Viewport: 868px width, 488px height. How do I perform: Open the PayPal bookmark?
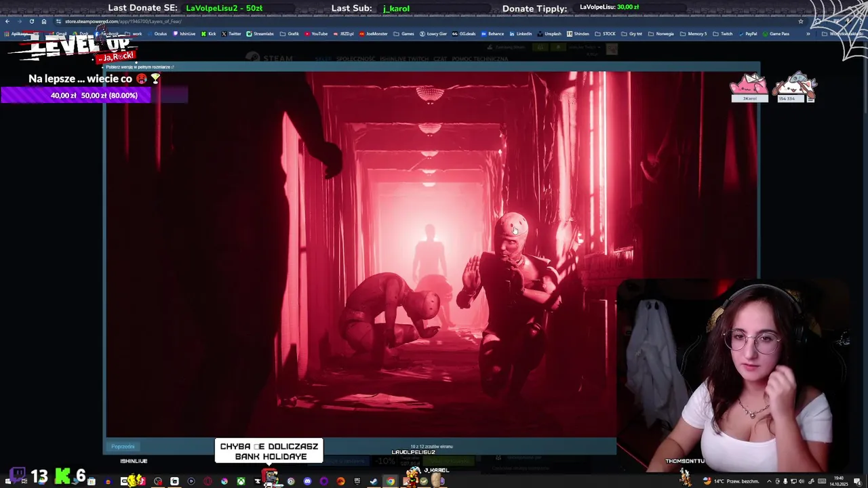tap(747, 34)
